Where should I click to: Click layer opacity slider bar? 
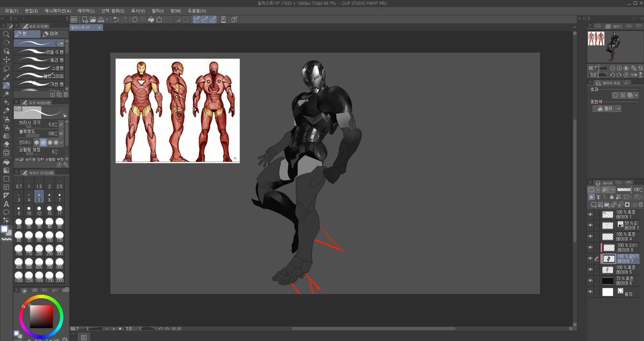[624, 190]
